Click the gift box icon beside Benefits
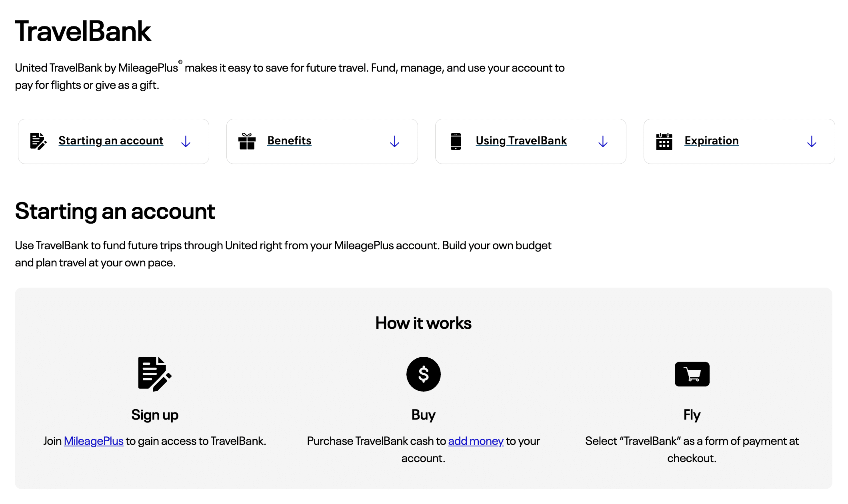848x504 pixels. click(x=247, y=141)
